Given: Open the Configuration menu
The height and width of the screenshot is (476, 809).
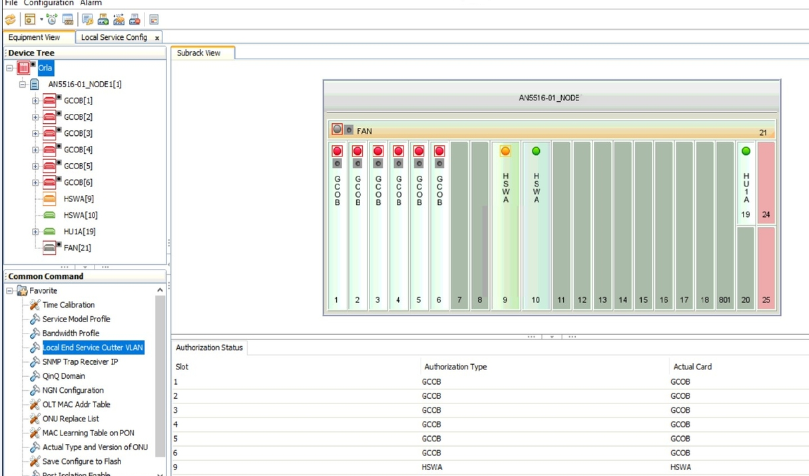Looking at the screenshot, I should pyautogui.click(x=49, y=3).
